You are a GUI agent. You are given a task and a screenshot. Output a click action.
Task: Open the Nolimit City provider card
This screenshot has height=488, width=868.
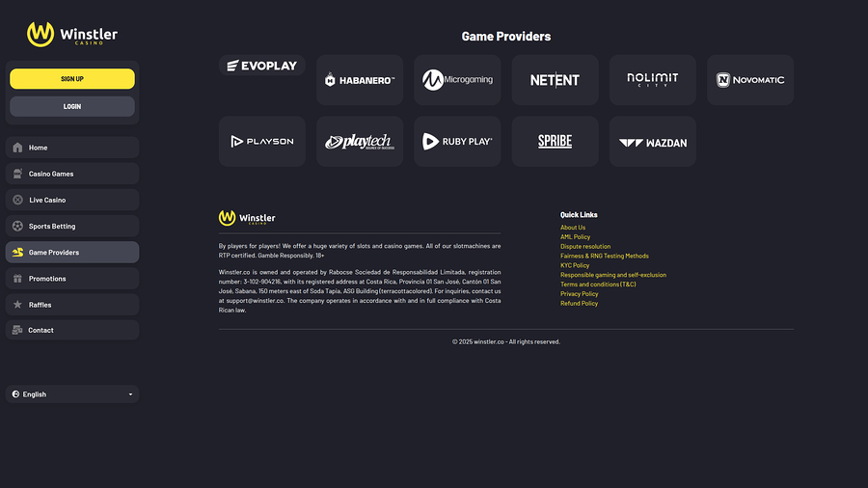coord(652,80)
